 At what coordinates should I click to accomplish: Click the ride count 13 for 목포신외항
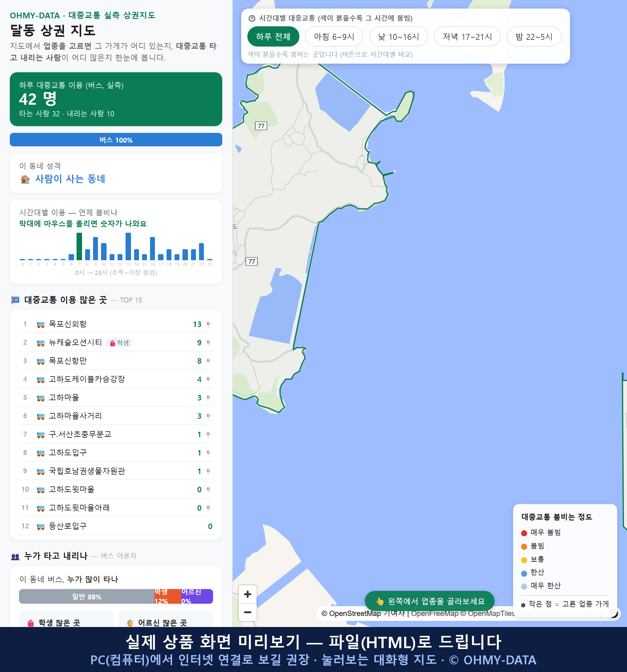[197, 324]
